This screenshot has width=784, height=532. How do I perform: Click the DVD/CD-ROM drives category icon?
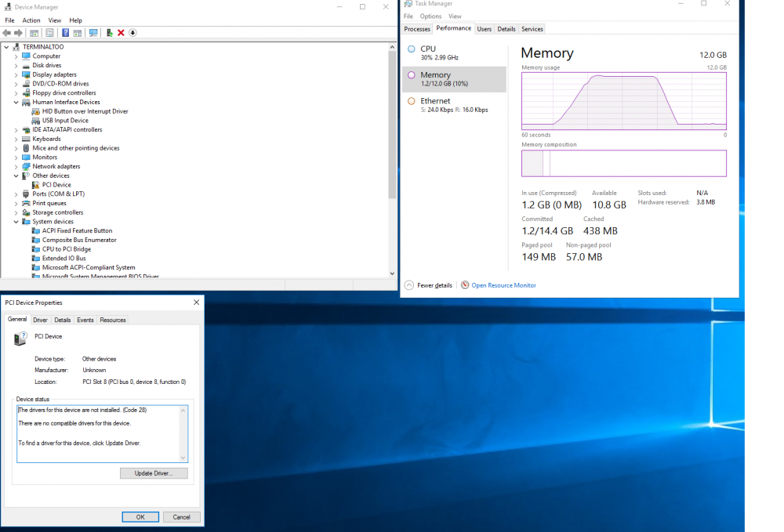26,83
